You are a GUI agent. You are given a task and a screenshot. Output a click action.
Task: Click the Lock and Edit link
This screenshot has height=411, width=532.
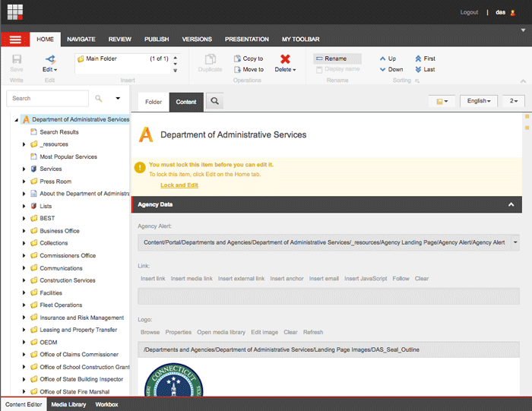coord(179,185)
